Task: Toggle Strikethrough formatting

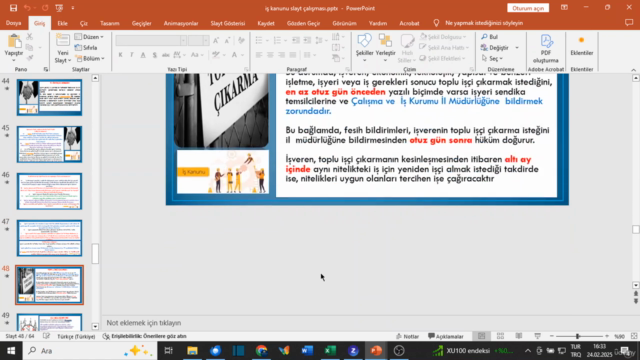Action: click(165, 55)
